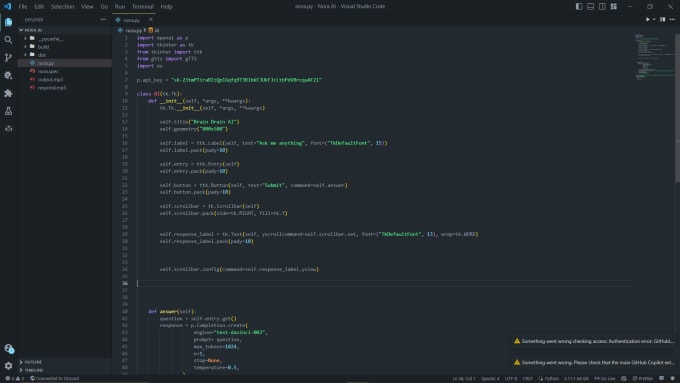
Task: Toggle Go Live server in status bar
Action: pos(605,378)
